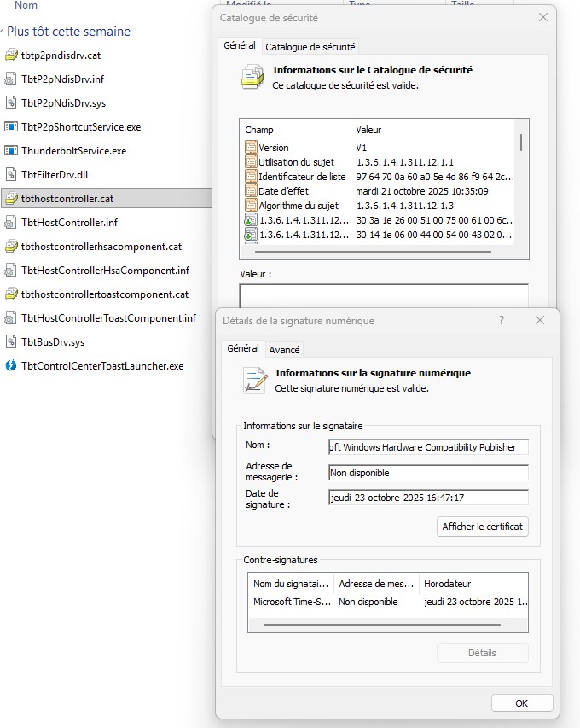Switch to the Avancé tab

[x=284, y=349]
